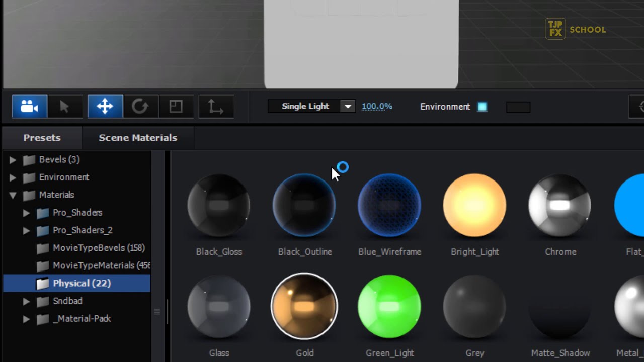644x362 pixels.
Task: Expand the Pro_Shaders_2 folder
Action: click(x=26, y=230)
